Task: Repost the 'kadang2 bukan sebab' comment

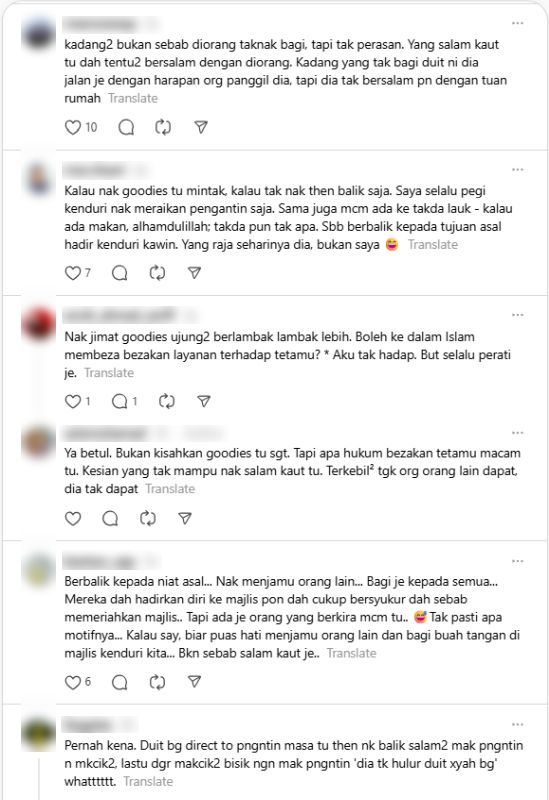Action: tap(163, 127)
